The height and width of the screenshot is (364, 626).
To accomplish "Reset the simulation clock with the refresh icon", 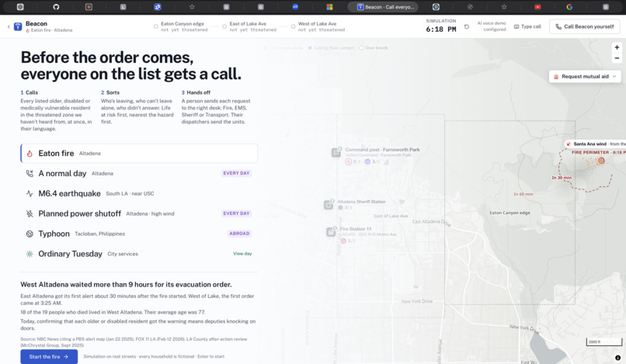I will pyautogui.click(x=466, y=26).
